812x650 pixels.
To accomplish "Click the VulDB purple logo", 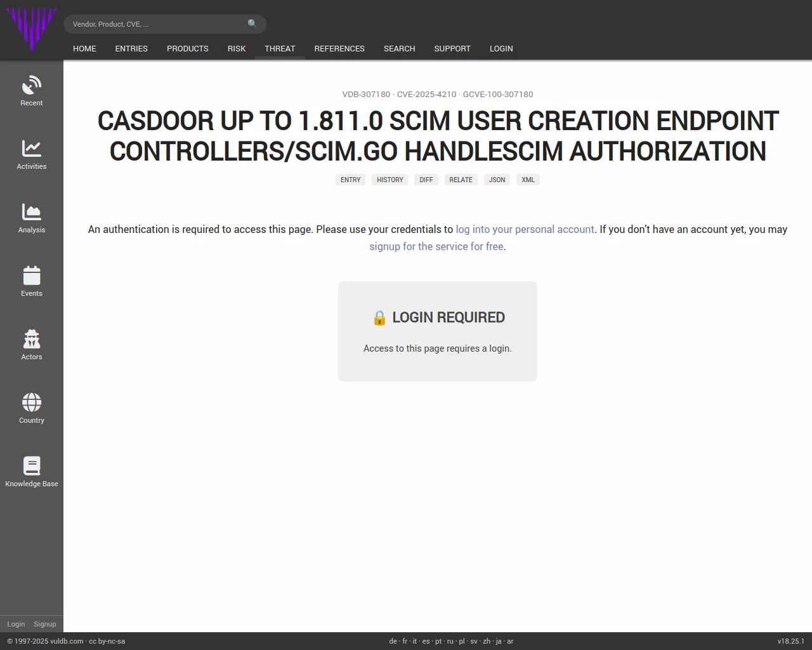I will (32, 28).
